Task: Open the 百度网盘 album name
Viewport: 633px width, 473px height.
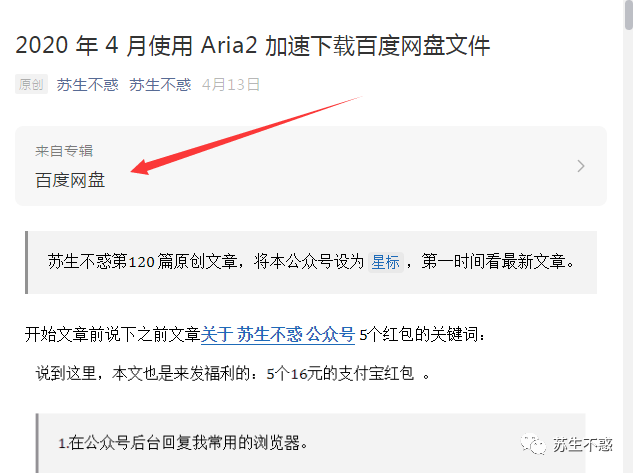Action: pos(70,180)
